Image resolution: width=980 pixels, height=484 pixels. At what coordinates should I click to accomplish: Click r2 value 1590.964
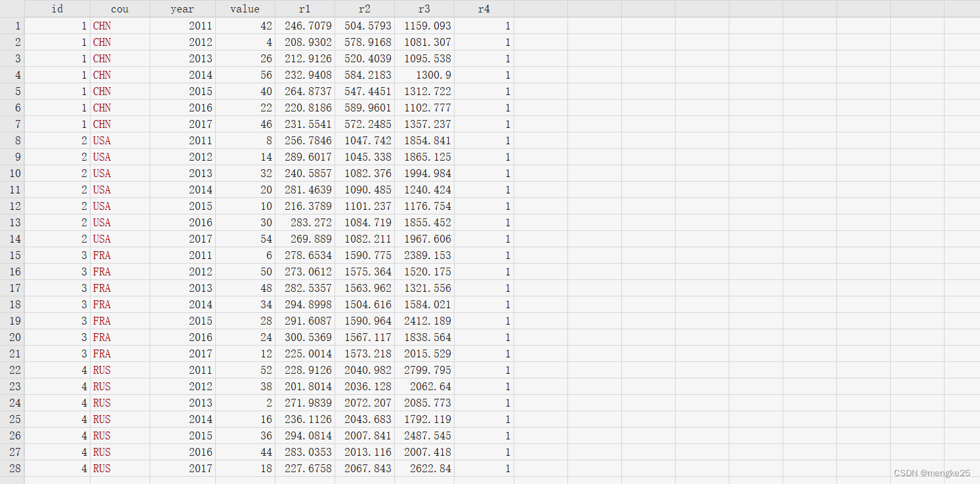(365, 321)
